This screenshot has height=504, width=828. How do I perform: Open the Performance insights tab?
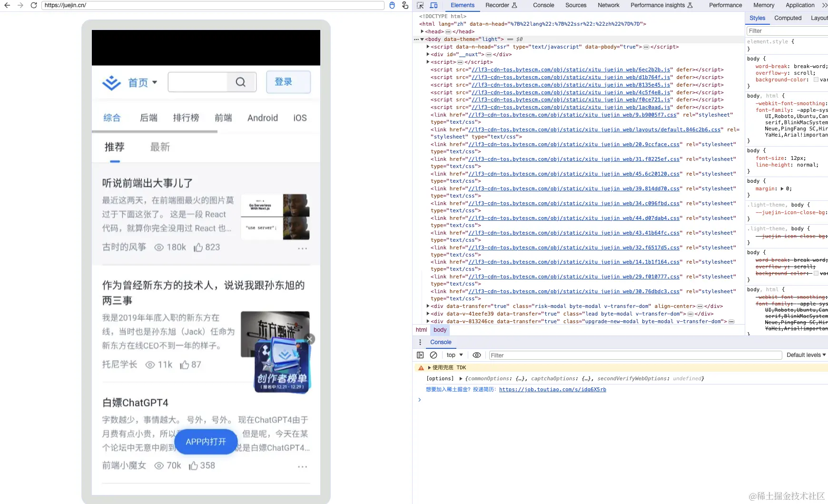(661, 5)
